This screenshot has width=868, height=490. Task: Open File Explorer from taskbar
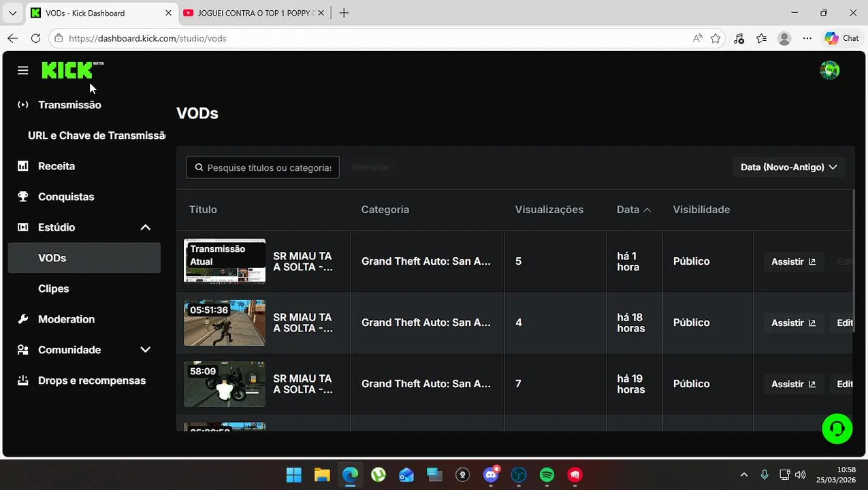(322, 474)
